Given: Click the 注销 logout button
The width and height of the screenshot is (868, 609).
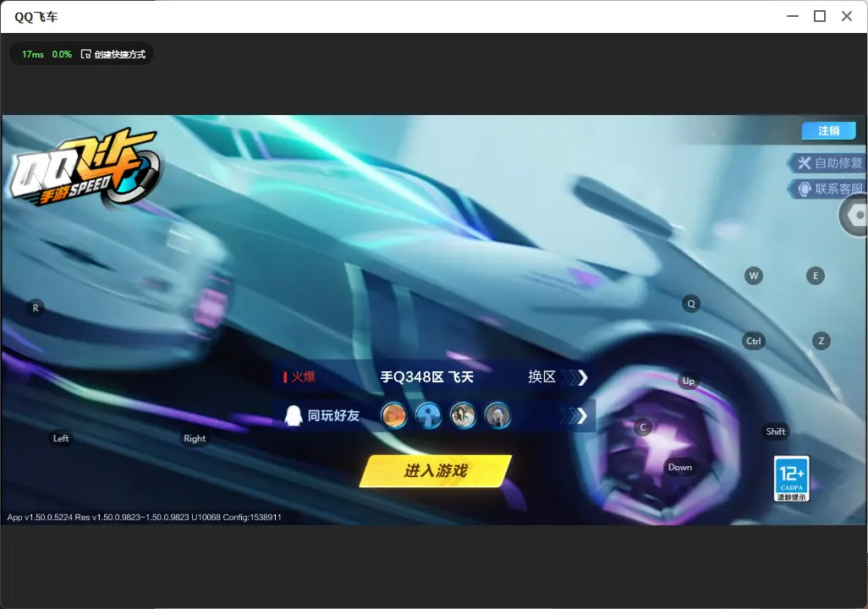Looking at the screenshot, I should [829, 130].
